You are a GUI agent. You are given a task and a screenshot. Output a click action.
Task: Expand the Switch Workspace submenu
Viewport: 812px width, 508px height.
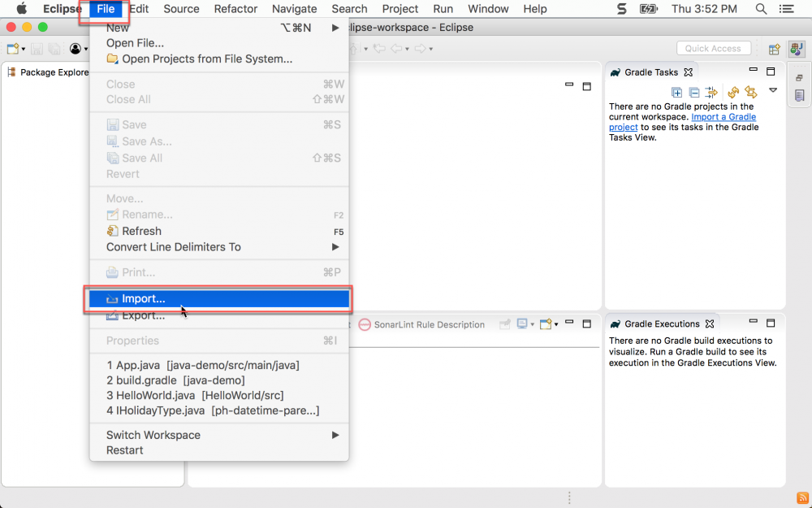pos(335,435)
